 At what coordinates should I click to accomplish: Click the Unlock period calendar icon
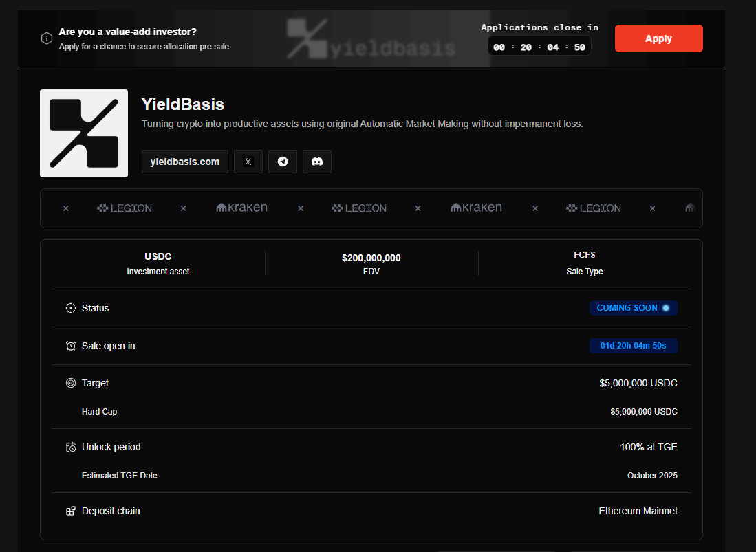point(71,447)
